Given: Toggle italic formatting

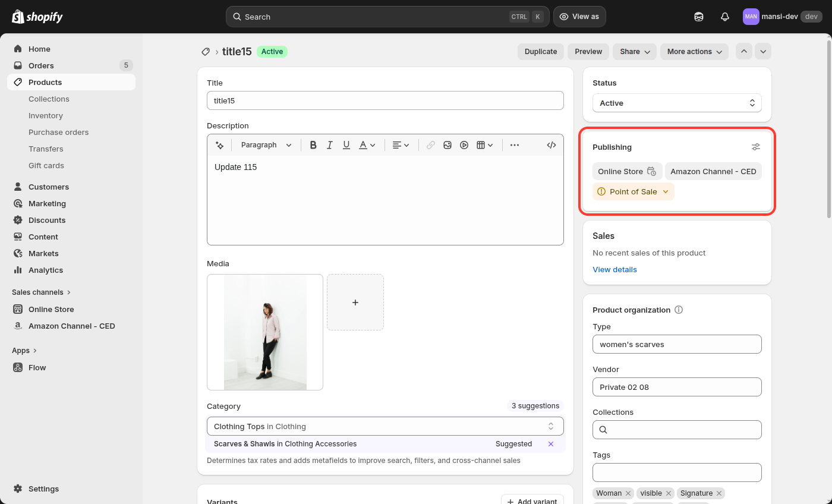Looking at the screenshot, I should pyautogui.click(x=330, y=145).
